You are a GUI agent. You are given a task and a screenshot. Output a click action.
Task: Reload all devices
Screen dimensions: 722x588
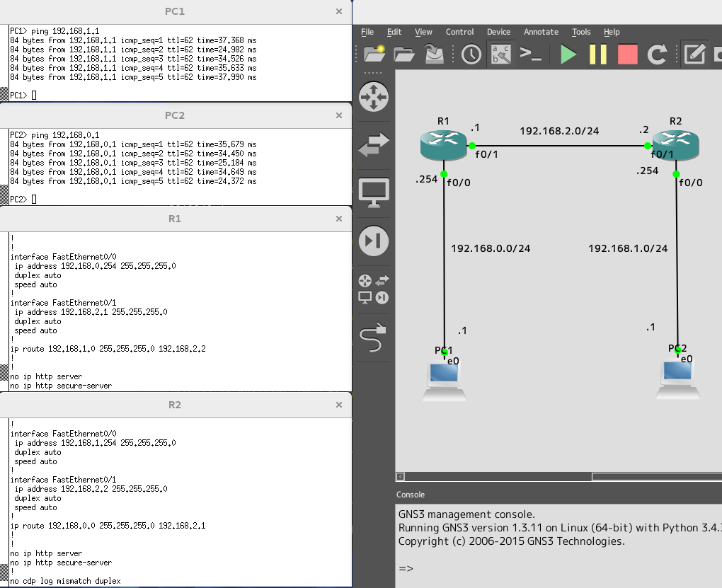coord(658,54)
